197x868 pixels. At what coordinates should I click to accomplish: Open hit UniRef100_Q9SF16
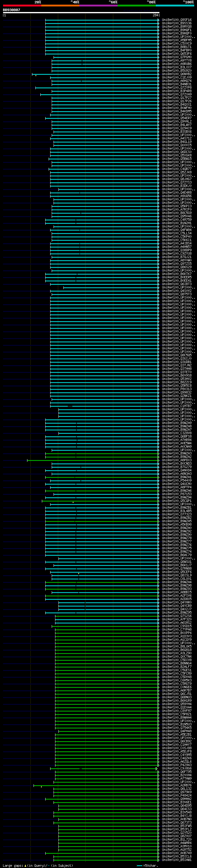[177, 20]
